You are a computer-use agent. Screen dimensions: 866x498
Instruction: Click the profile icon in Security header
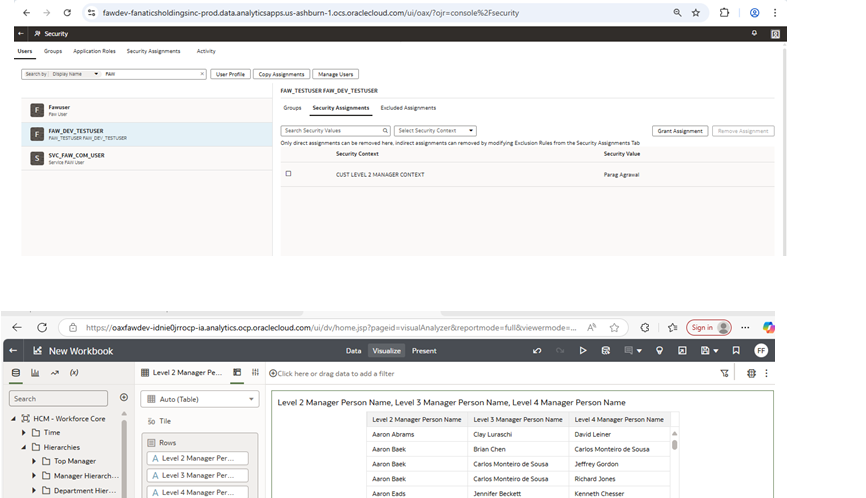pos(775,34)
